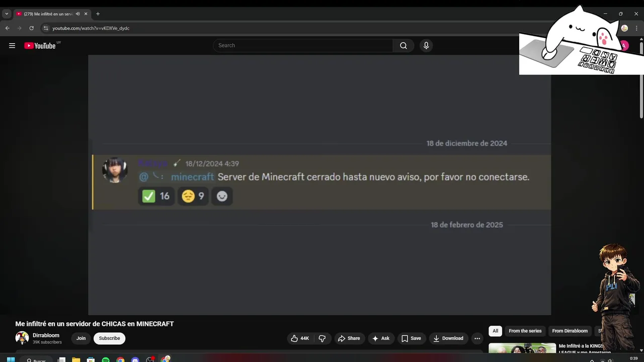Open more actions three-dot menu

(477, 338)
